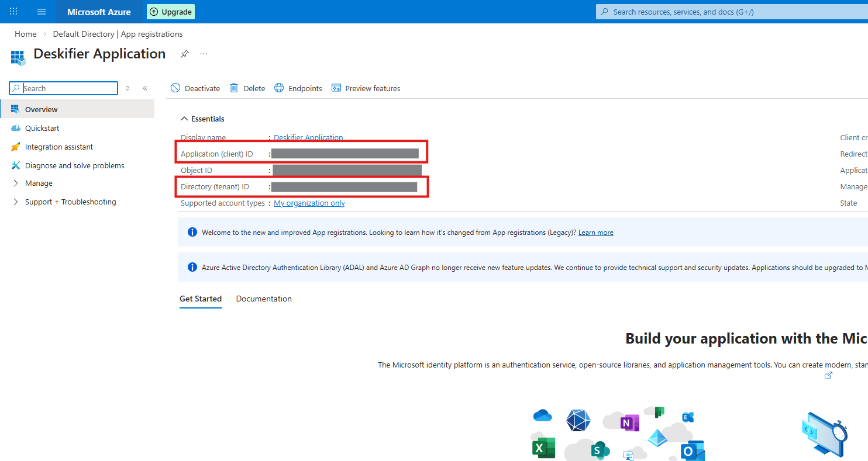Click the Overview grid icon
This screenshot has width=868, height=461.
pyautogui.click(x=15, y=109)
